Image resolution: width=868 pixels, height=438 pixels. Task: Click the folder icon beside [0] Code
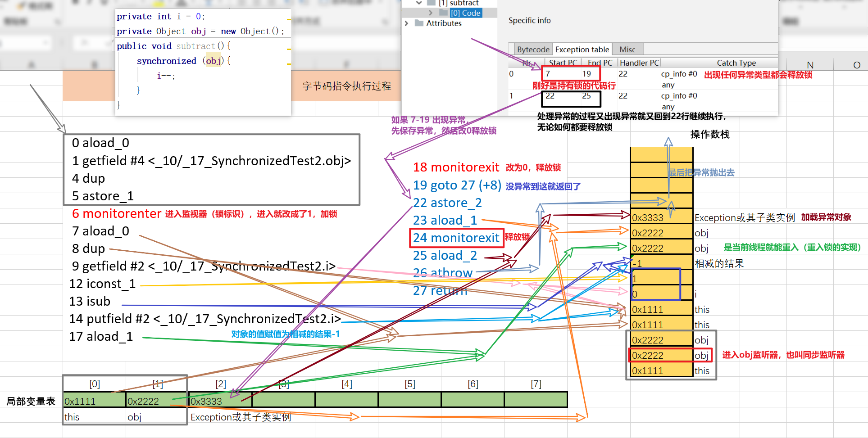[443, 13]
